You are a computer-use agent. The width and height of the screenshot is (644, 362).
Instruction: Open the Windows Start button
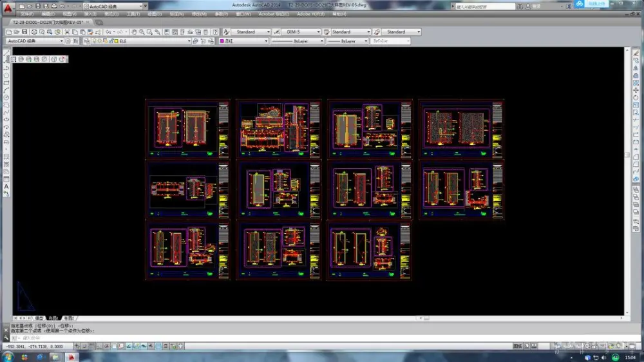pos(8,356)
